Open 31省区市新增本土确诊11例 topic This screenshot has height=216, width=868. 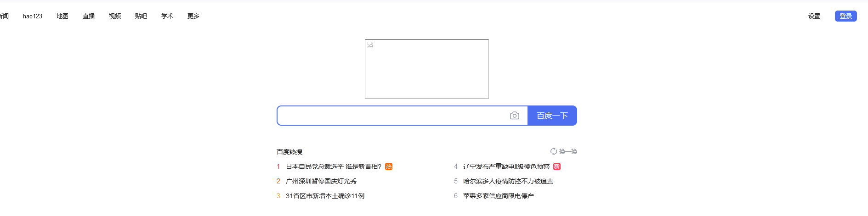pos(325,196)
